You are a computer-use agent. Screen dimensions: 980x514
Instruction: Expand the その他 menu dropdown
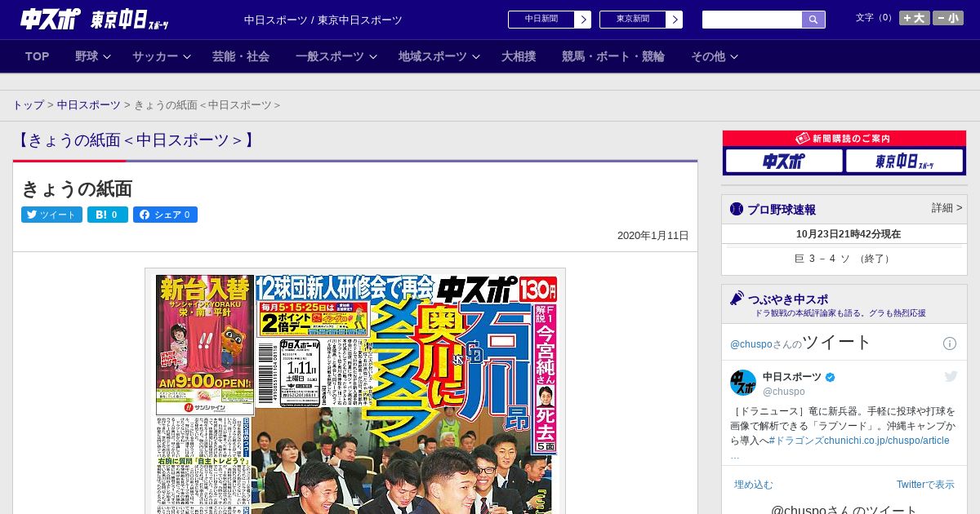click(x=715, y=56)
